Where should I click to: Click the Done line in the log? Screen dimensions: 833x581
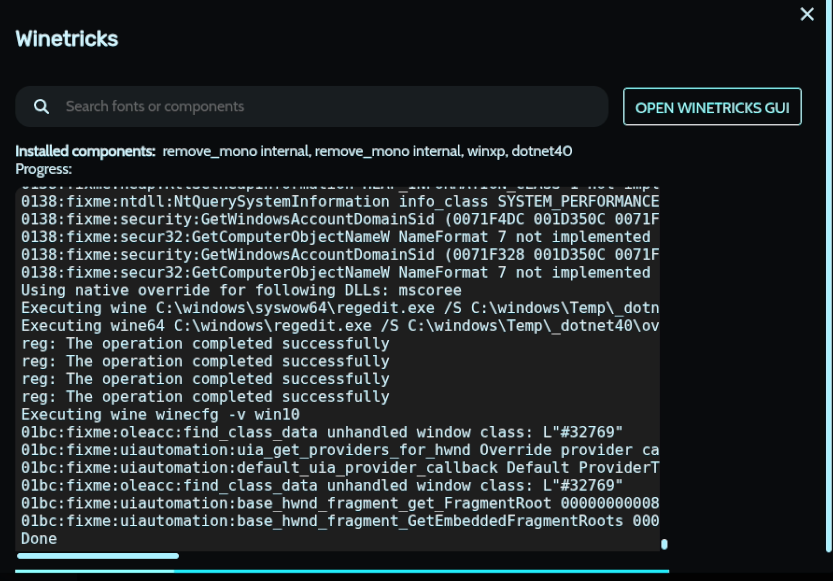point(39,539)
